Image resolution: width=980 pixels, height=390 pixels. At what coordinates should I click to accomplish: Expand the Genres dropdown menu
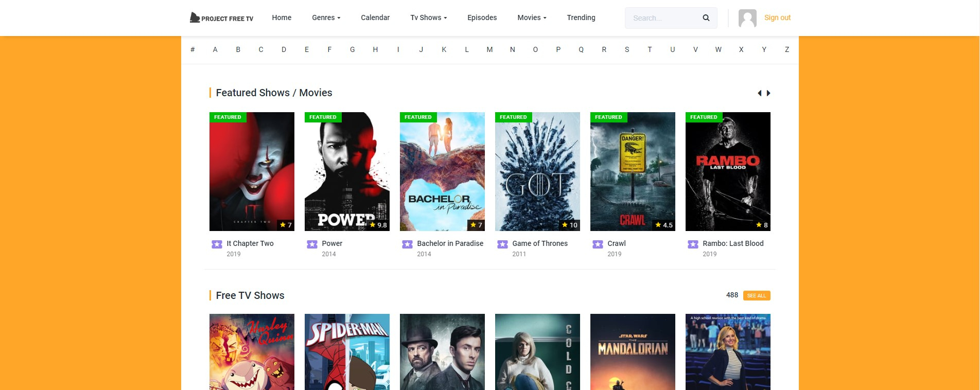[326, 17]
